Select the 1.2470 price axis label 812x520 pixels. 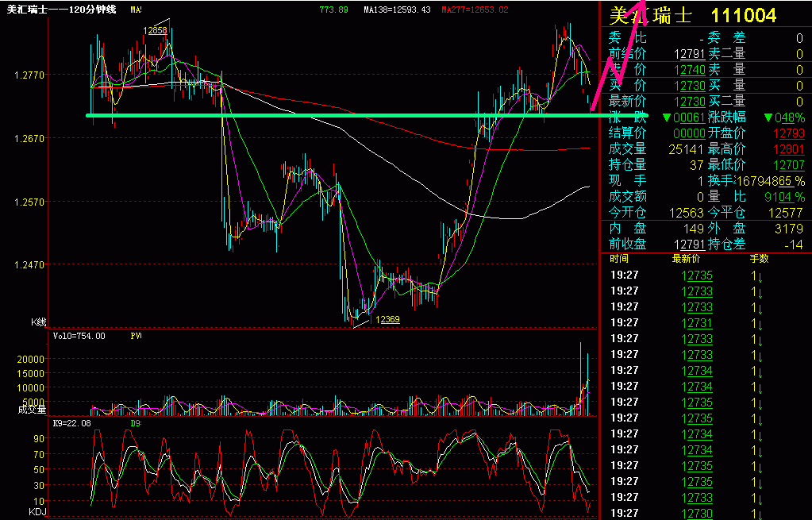coord(29,264)
